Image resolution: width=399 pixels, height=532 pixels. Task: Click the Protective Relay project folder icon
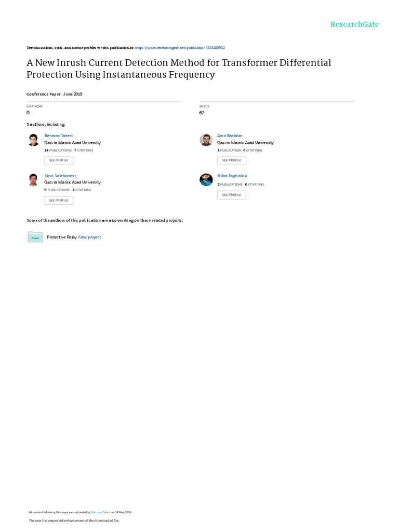35,237
